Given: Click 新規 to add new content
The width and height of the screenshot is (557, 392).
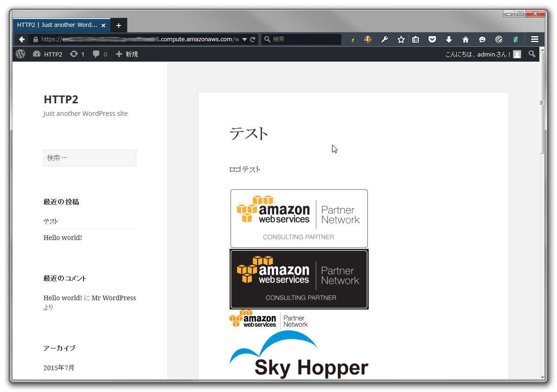Looking at the screenshot, I should click(x=127, y=54).
